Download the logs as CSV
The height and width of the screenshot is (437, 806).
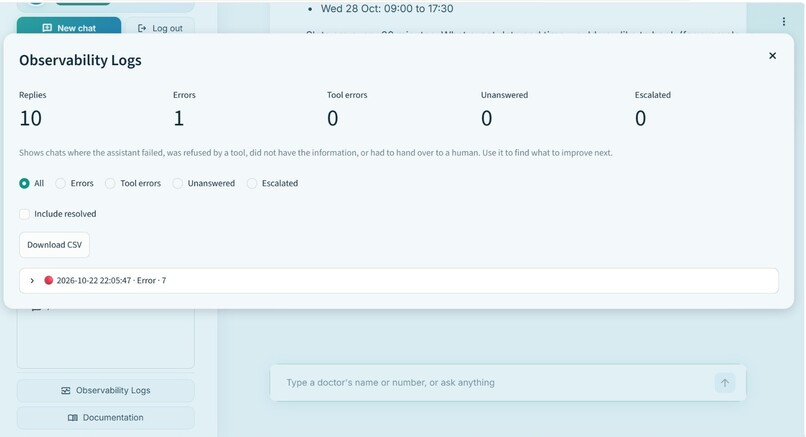[54, 245]
